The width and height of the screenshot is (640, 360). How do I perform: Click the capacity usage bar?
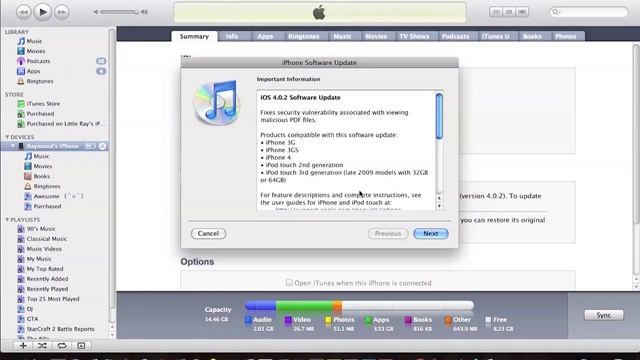click(x=359, y=305)
